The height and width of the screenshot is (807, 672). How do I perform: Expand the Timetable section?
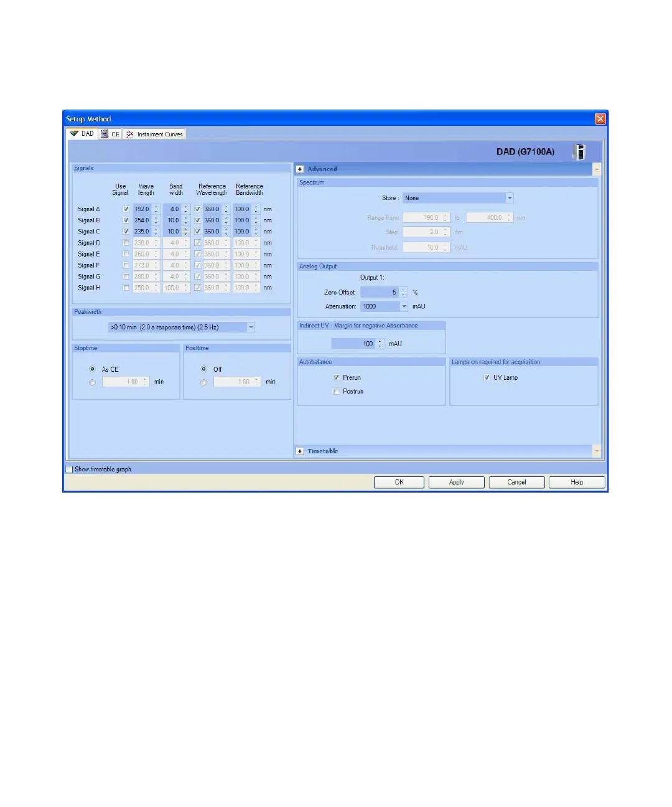click(300, 451)
